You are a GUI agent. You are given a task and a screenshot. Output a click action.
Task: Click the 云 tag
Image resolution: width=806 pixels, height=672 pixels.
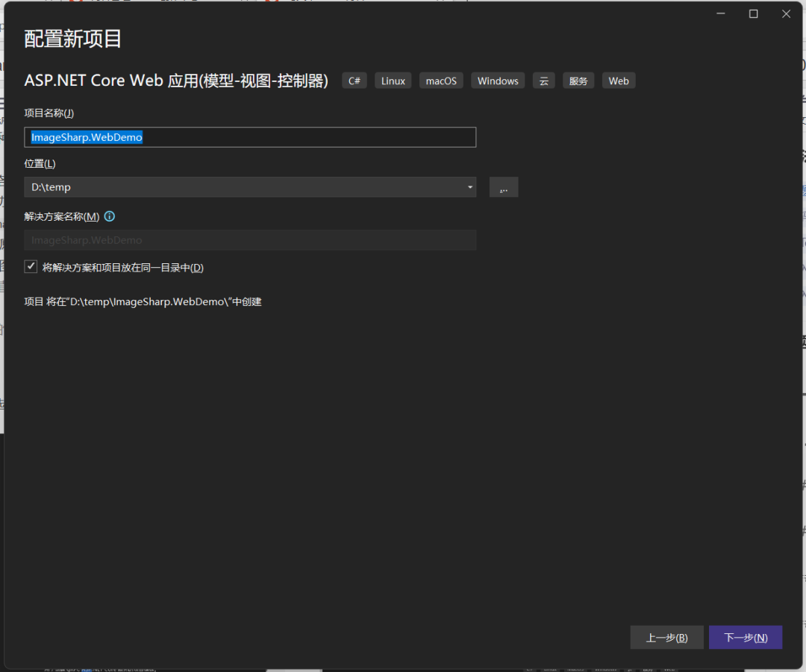click(544, 81)
